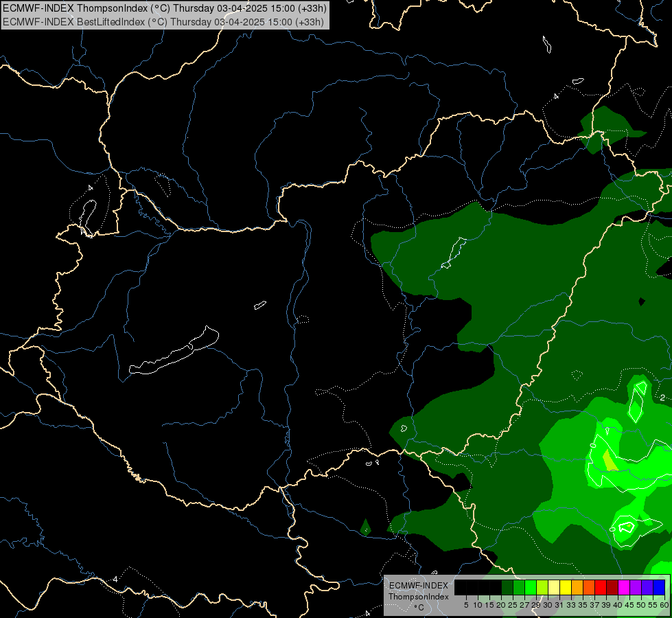Click the legend tick value 5
The width and height of the screenshot is (672, 618).
coord(466,605)
